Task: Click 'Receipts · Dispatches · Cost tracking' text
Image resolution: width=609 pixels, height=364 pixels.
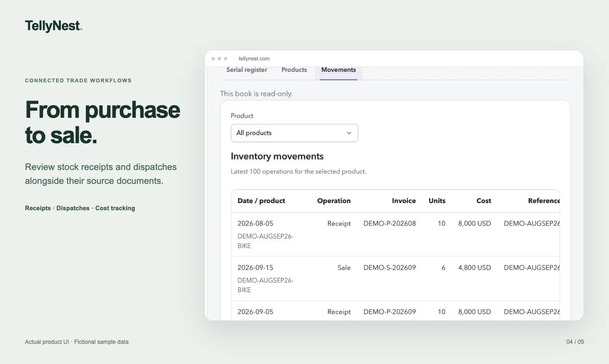Action: 80,208
